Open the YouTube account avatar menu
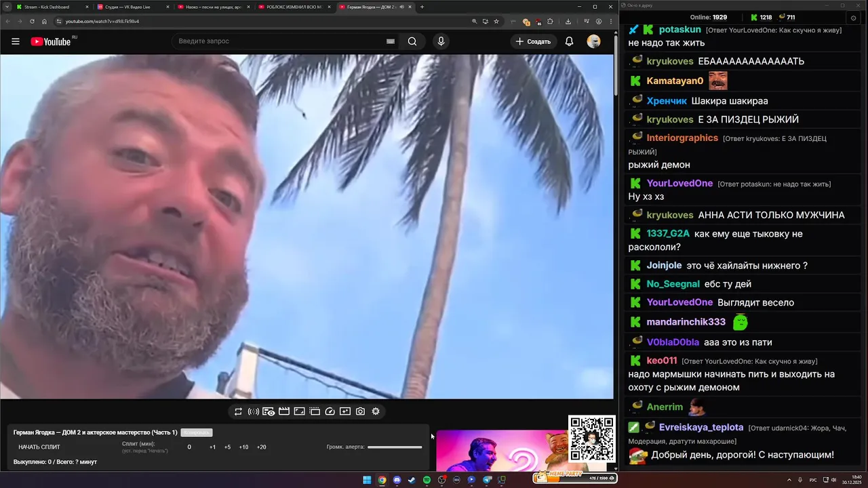This screenshot has height=488, width=868. 593,41
